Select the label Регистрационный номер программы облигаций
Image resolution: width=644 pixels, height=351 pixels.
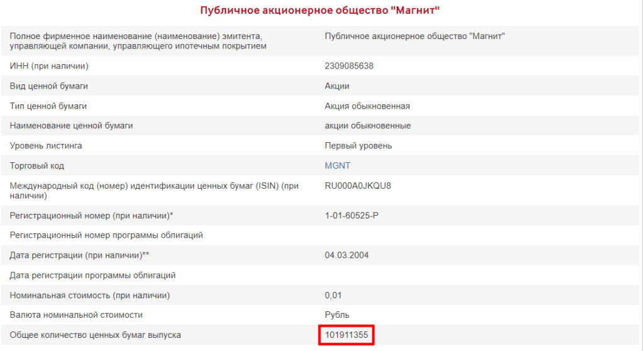coord(106,235)
